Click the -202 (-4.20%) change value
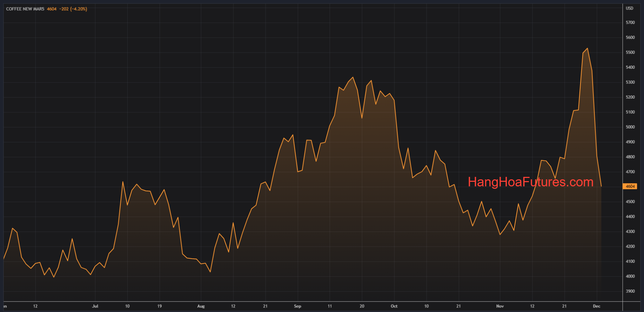 pyautogui.click(x=73, y=9)
